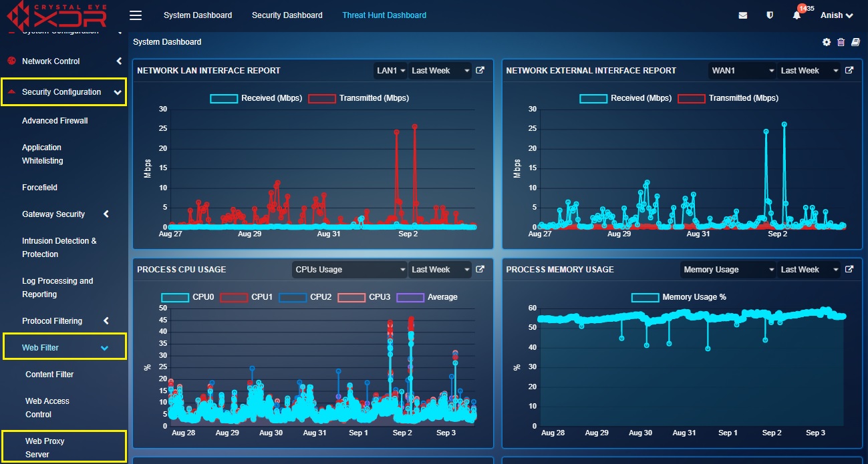Click the dashboard trash icon
868x464 pixels.
click(x=841, y=42)
